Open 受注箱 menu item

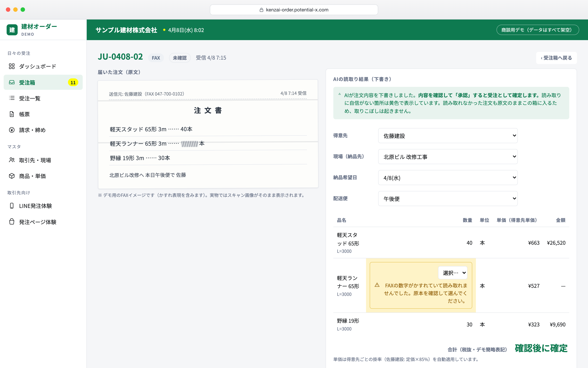pyautogui.click(x=43, y=82)
